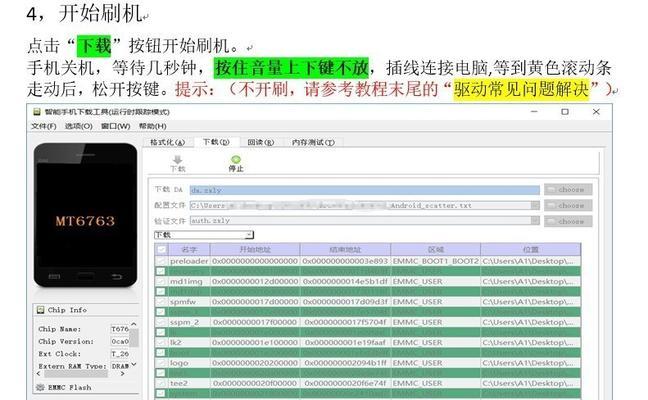
Task: Click the 下载 DA path field da.zxly
Action: (364, 190)
